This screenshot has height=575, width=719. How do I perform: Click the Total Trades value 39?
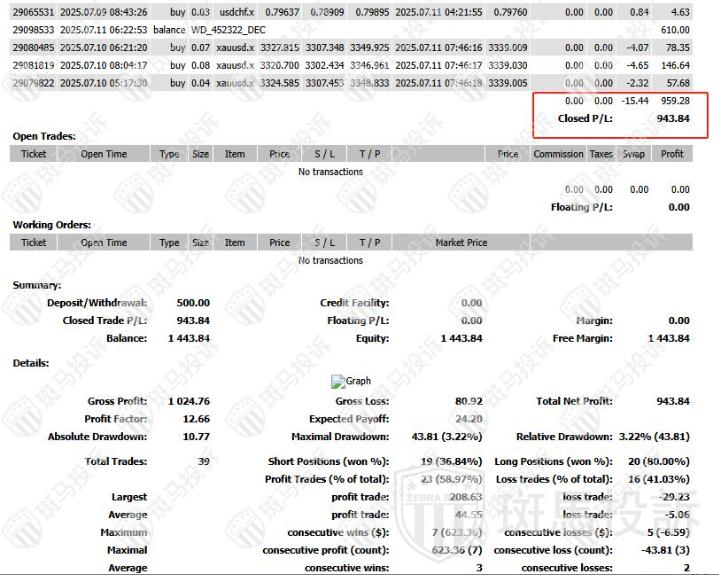point(203,461)
